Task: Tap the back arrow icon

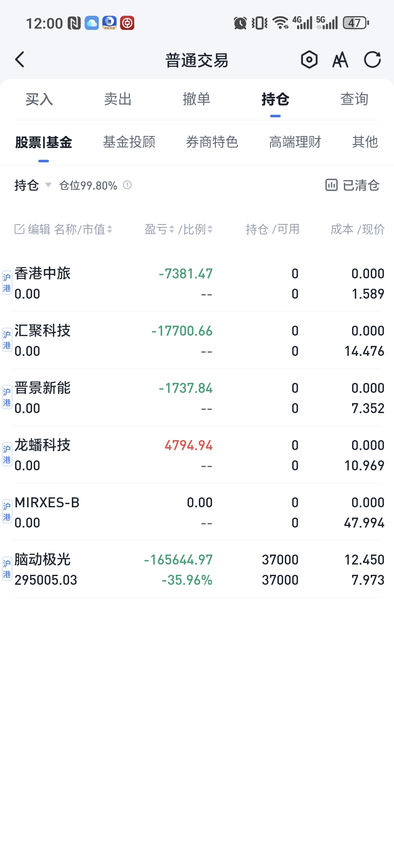Action: 20,60
